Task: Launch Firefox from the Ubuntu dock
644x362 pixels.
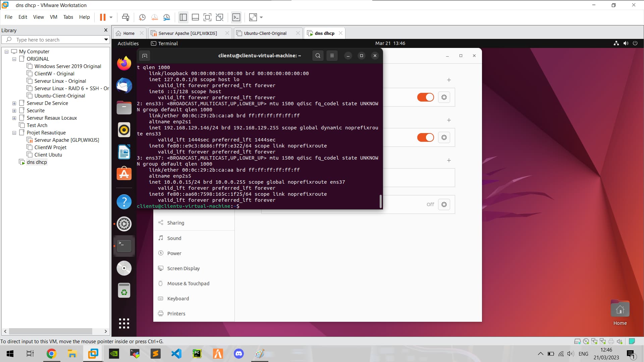Action: click(x=124, y=63)
